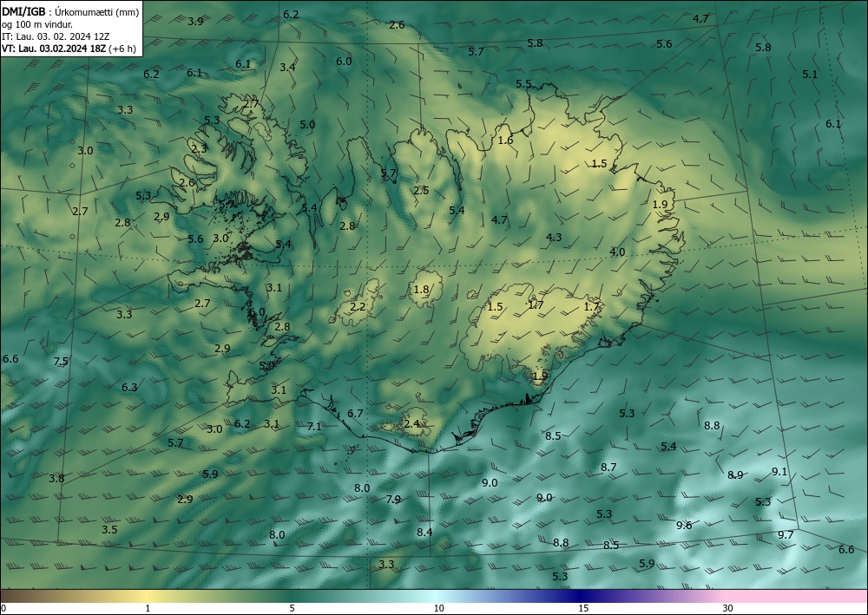Click the 'IT: Lau. 03. 02. 2024 12Z' line
The width and height of the screenshot is (868, 615).
[x=56, y=36]
